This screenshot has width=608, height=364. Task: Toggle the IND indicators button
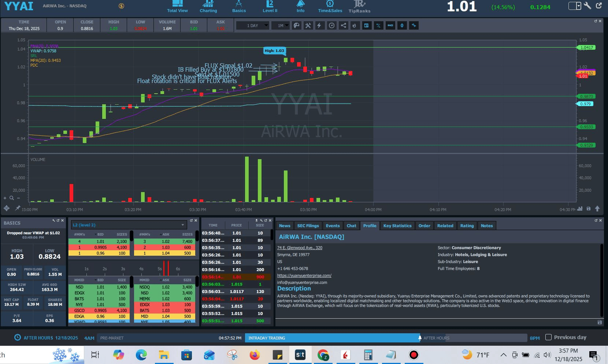tap(390, 26)
